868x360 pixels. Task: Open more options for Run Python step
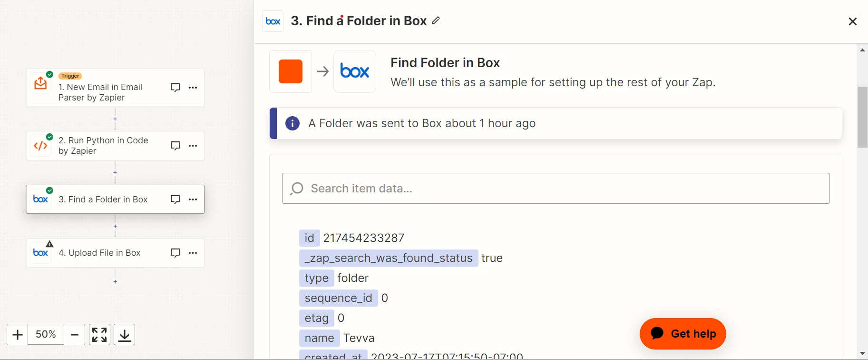tap(193, 146)
